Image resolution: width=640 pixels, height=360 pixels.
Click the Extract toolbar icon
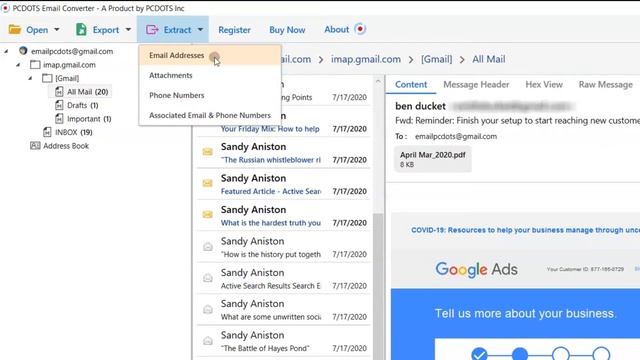pos(152,29)
